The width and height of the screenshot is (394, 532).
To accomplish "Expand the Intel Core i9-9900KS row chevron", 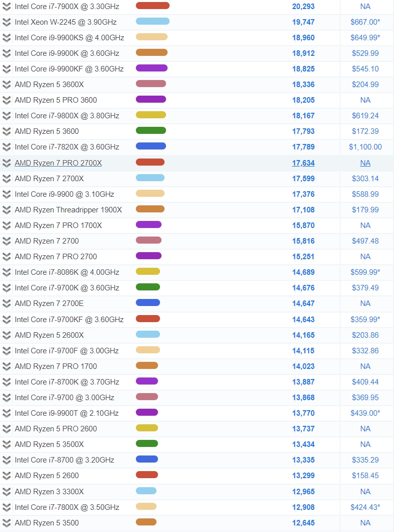I will coord(7,38).
